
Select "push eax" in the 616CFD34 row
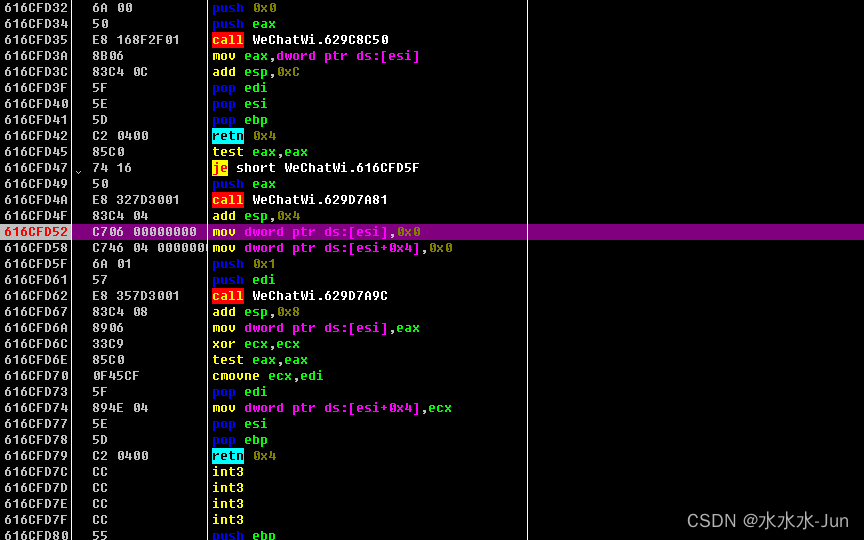click(244, 24)
